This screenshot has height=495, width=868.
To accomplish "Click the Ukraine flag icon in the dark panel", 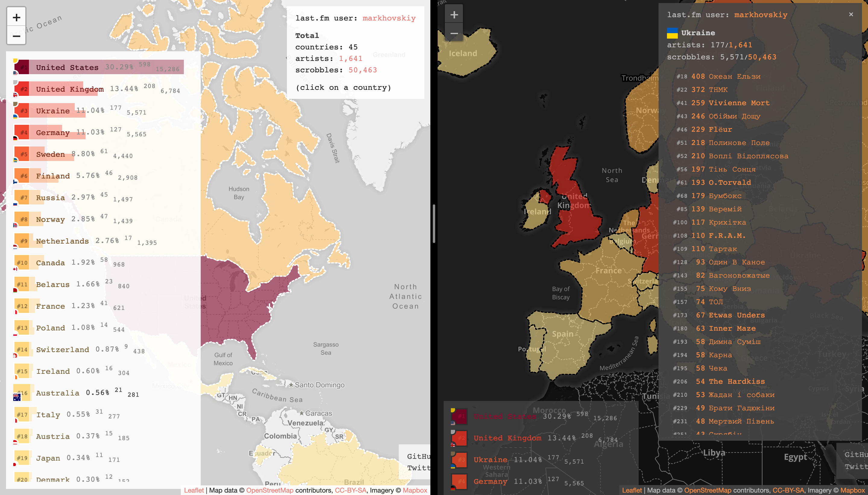I will pos(672,33).
